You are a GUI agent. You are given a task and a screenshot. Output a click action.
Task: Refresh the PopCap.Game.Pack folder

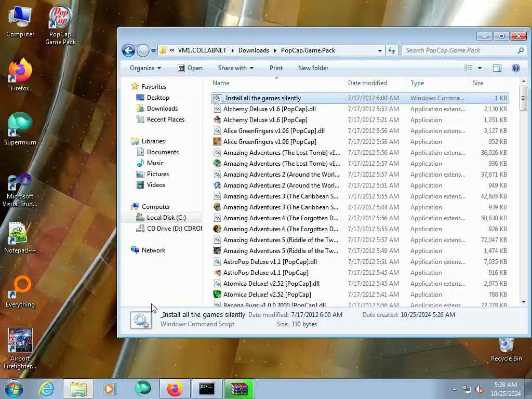point(392,50)
